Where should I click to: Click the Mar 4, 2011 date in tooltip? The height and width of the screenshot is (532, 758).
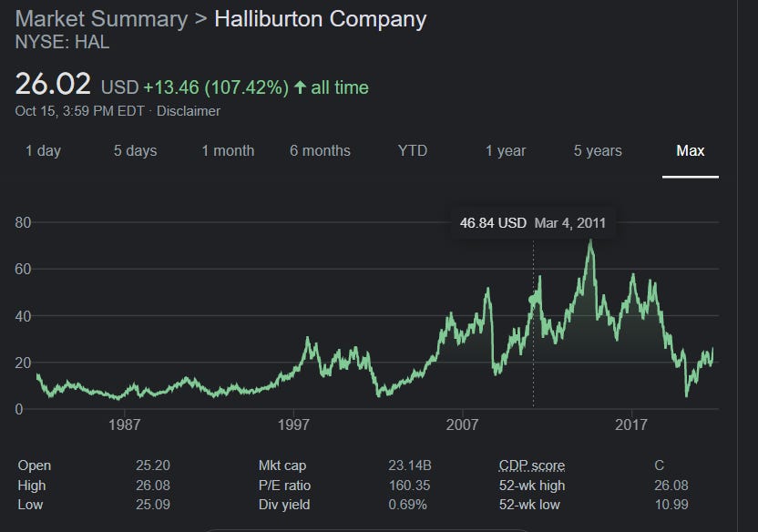570,223
